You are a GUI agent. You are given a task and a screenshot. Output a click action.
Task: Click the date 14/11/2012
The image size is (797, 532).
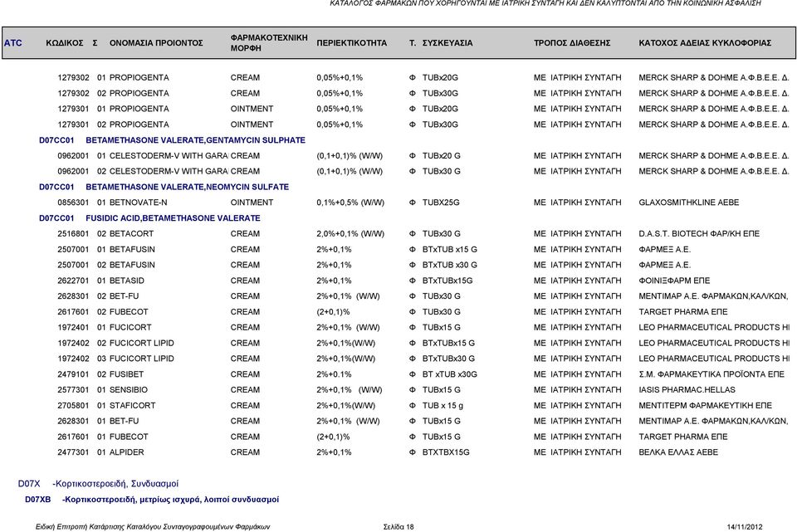tap(745, 527)
